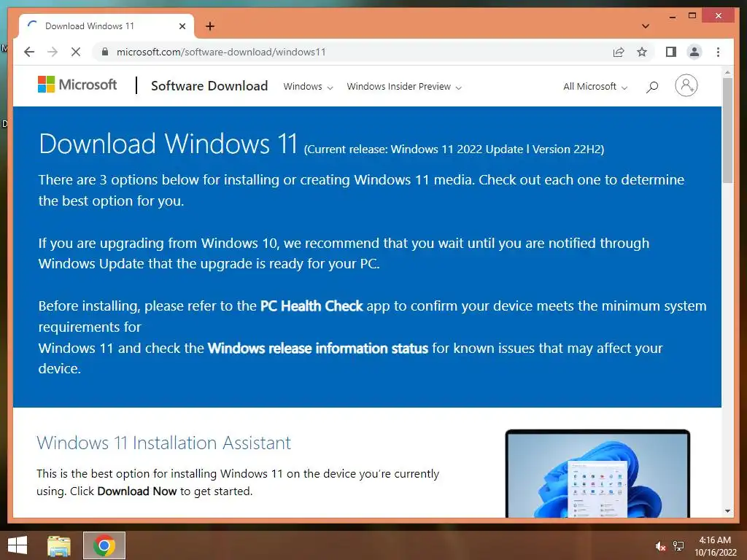This screenshot has height=560, width=747.
Task: Minimize the Chrome window
Action: click(672, 16)
